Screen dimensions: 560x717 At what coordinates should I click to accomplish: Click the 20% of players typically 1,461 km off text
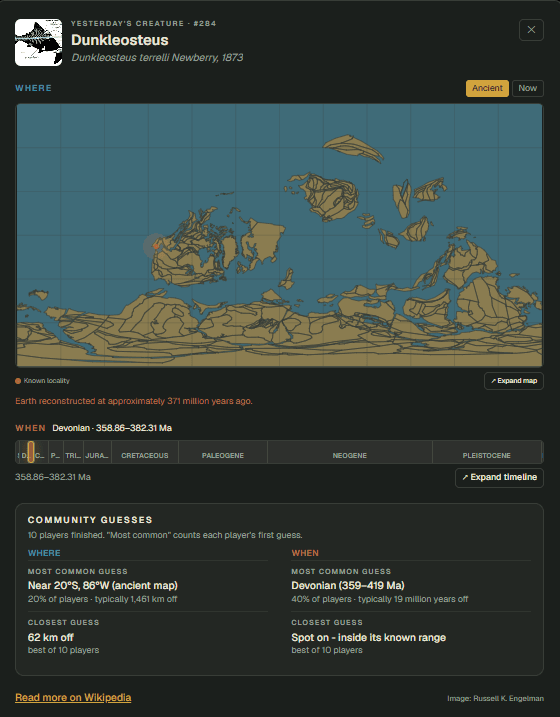click(x=102, y=599)
